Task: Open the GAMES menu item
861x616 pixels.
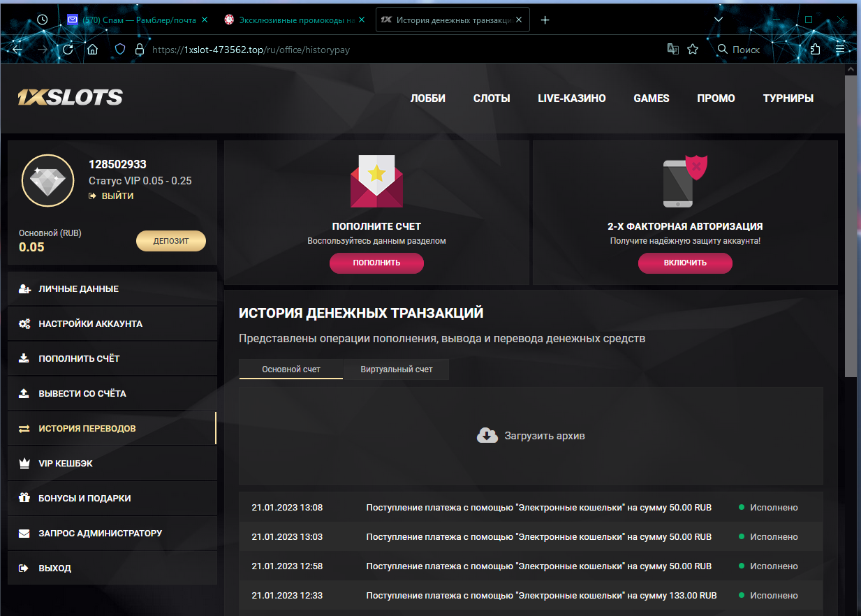Action: (x=652, y=98)
